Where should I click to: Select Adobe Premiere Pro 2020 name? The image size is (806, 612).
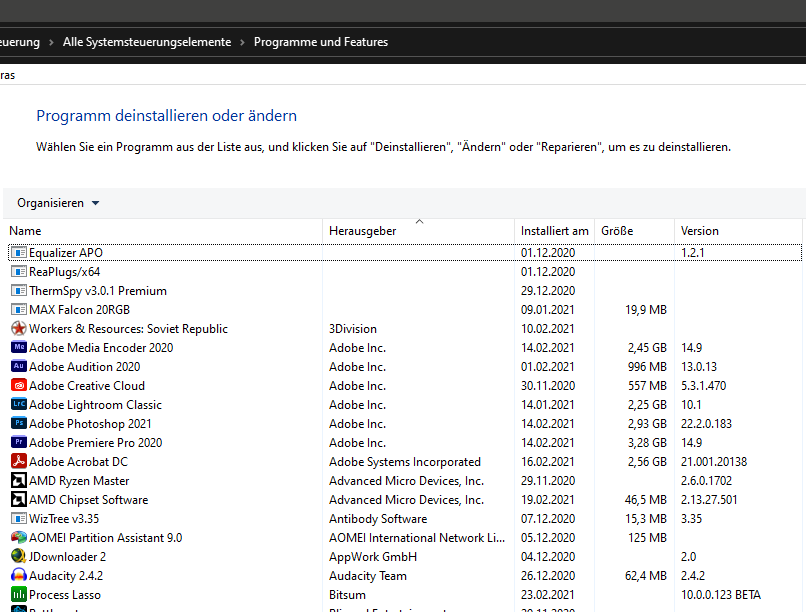click(x=96, y=442)
